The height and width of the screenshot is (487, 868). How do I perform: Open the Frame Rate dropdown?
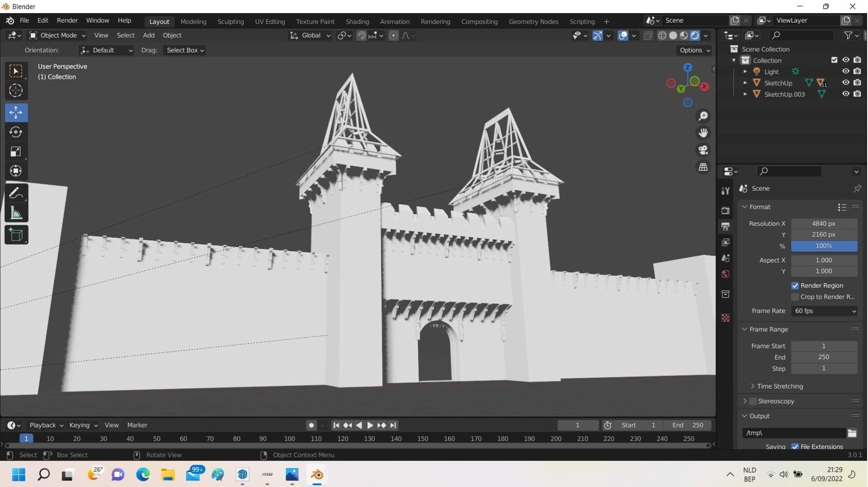click(824, 311)
